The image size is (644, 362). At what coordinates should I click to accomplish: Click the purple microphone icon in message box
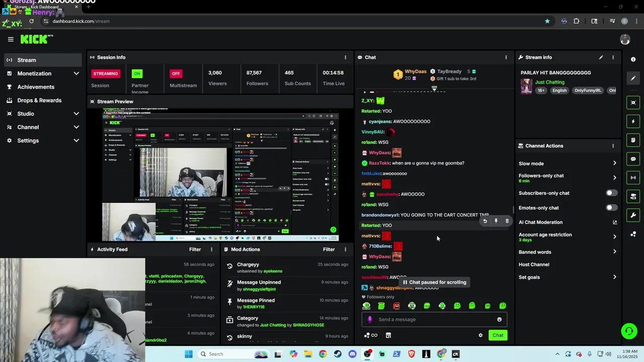point(370,319)
